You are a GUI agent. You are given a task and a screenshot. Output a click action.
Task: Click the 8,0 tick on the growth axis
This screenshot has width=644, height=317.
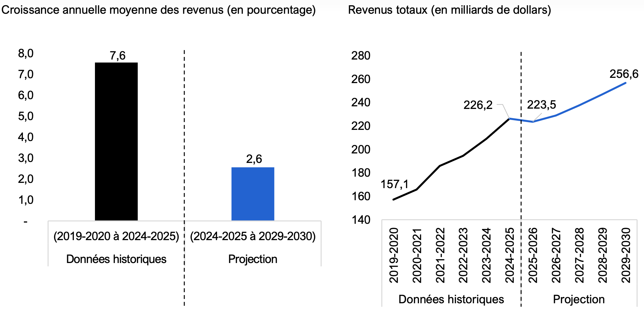pyautogui.click(x=26, y=53)
